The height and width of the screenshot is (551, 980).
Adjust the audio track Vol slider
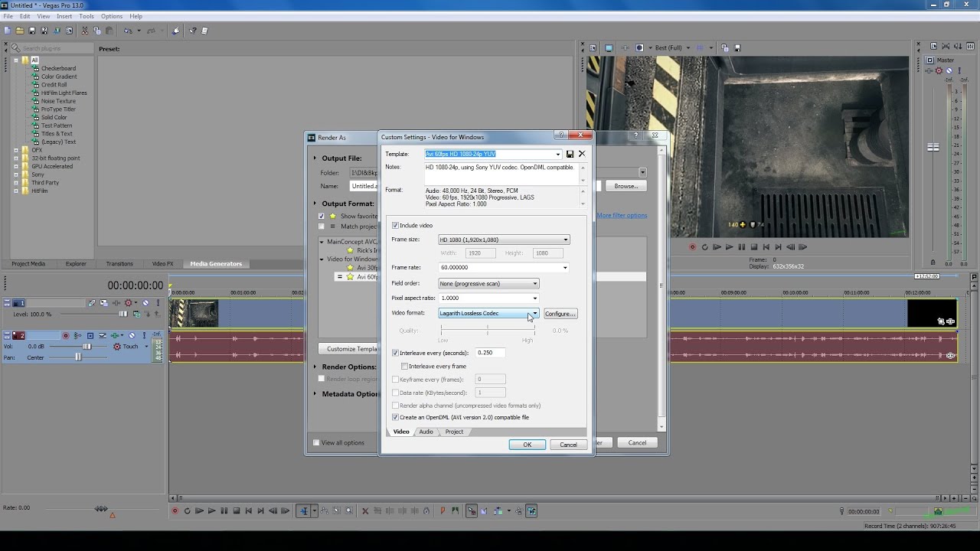(87, 347)
